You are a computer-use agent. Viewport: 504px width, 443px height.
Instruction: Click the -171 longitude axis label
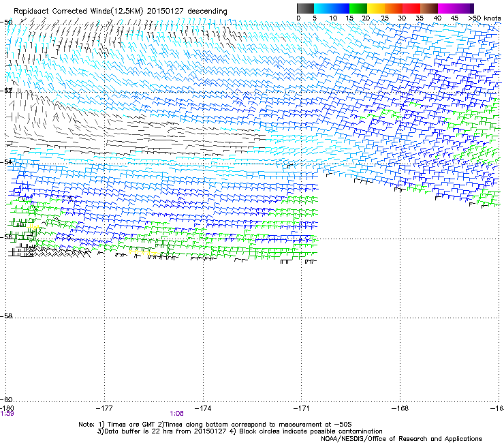302,408
